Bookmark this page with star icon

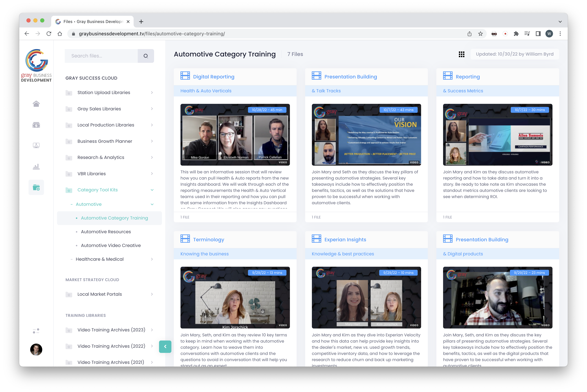(x=481, y=34)
